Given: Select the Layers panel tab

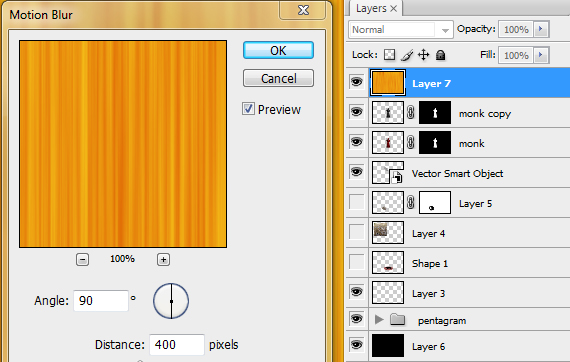Looking at the screenshot, I should click(x=376, y=8).
